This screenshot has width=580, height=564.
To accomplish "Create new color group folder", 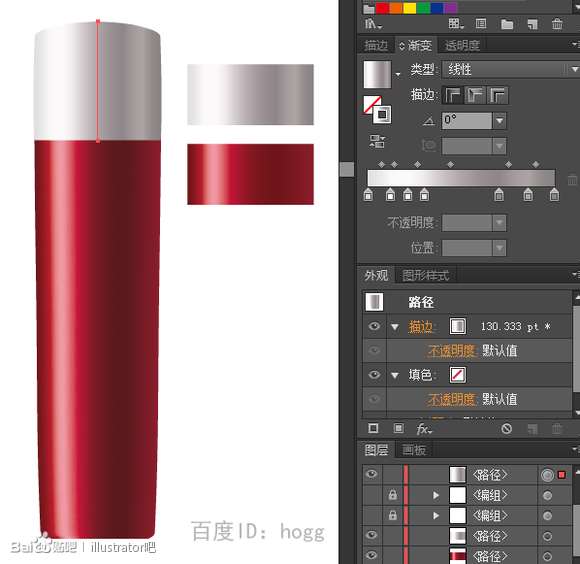I will pyautogui.click(x=507, y=24).
